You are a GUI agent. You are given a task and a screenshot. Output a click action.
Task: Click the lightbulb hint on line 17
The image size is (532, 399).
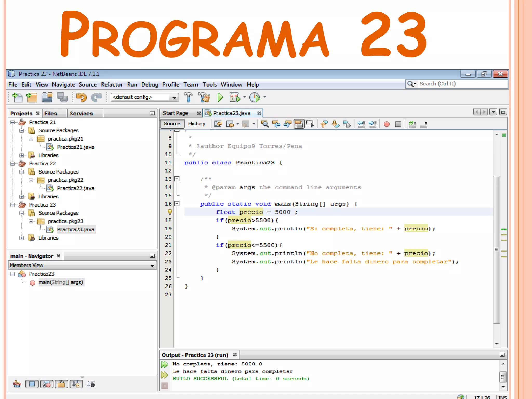(170, 212)
